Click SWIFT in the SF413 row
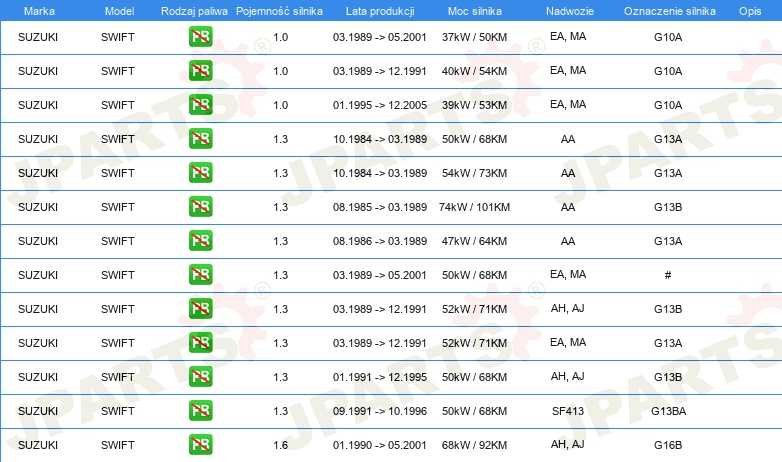782x462 pixels. pyautogui.click(x=118, y=411)
